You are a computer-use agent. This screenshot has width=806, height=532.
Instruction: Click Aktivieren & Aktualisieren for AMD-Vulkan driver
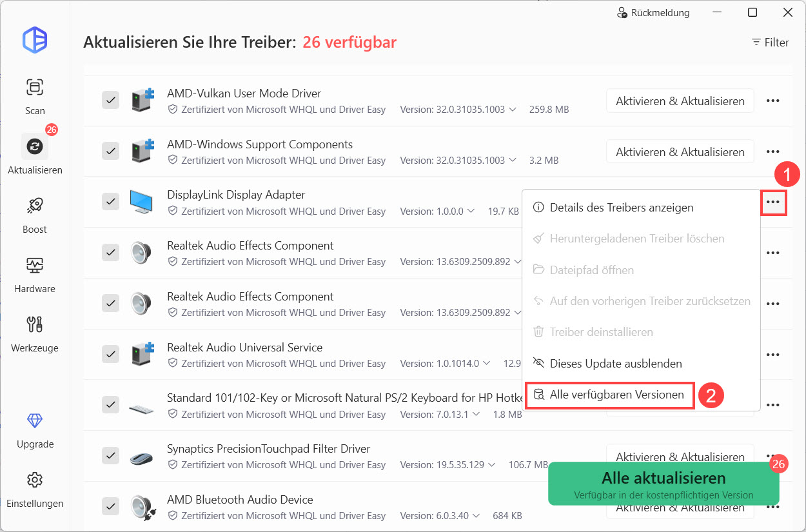[680, 101]
